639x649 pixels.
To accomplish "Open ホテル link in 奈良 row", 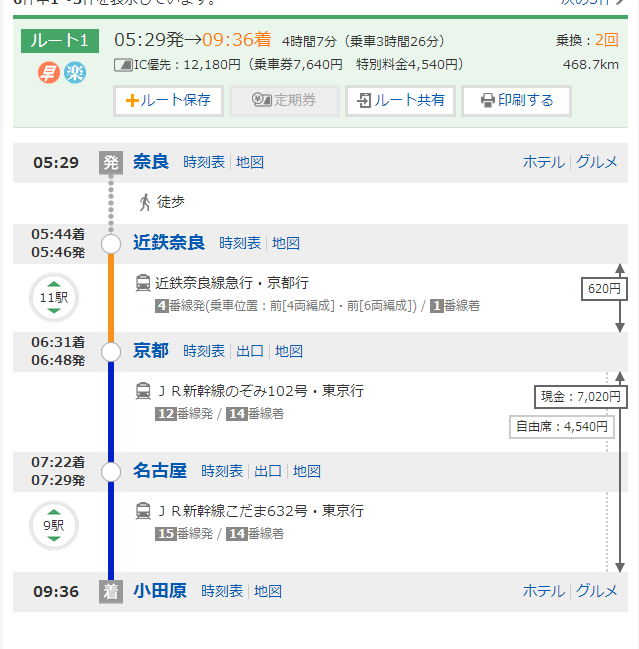I will point(544,162).
